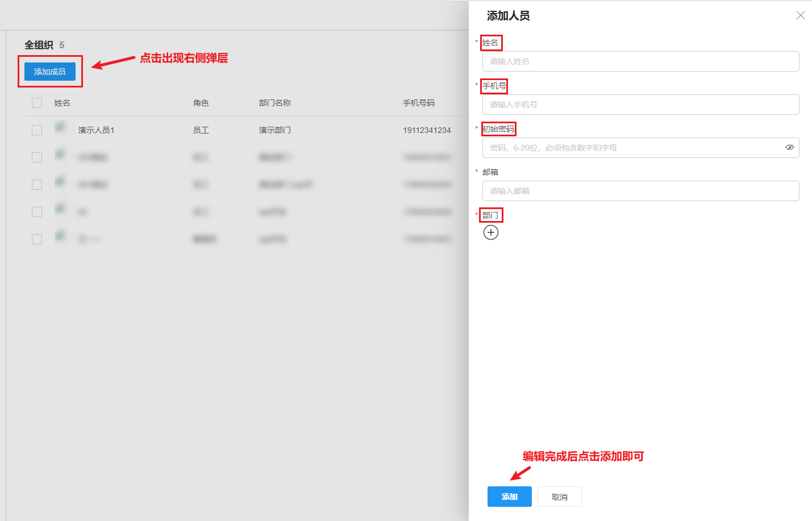Viewport: 812px width, 521px height.
Task: Toggle password visibility eye icon
Action: coord(790,147)
